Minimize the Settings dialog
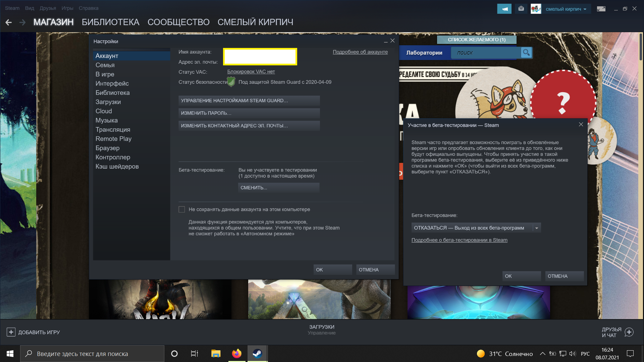644x362 pixels. pyautogui.click(x=386, y=41)
